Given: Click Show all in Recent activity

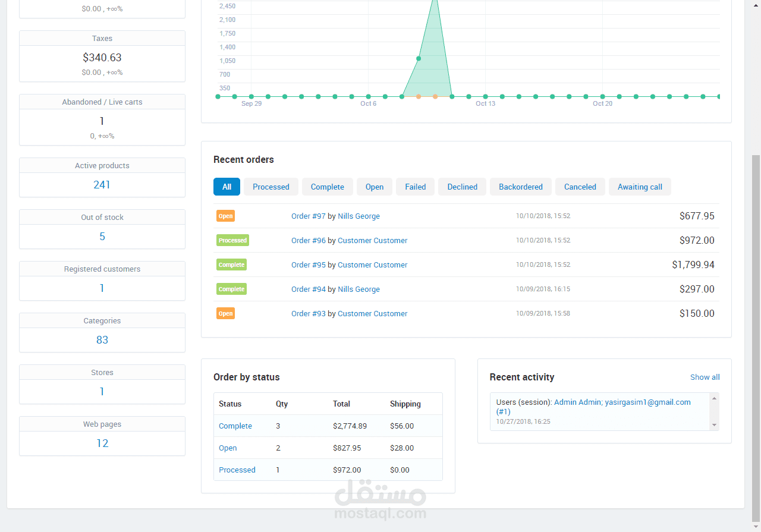Looking at the screenshot, I should (705, 377).
